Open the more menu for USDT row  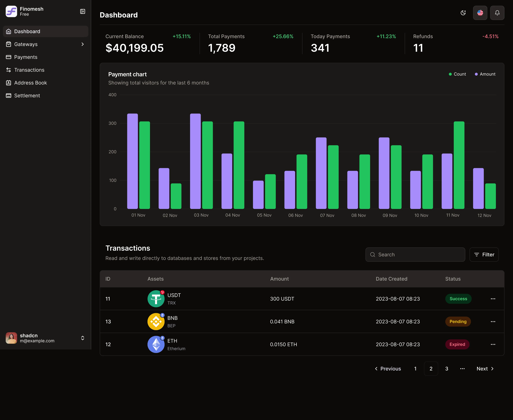[493, 299]
